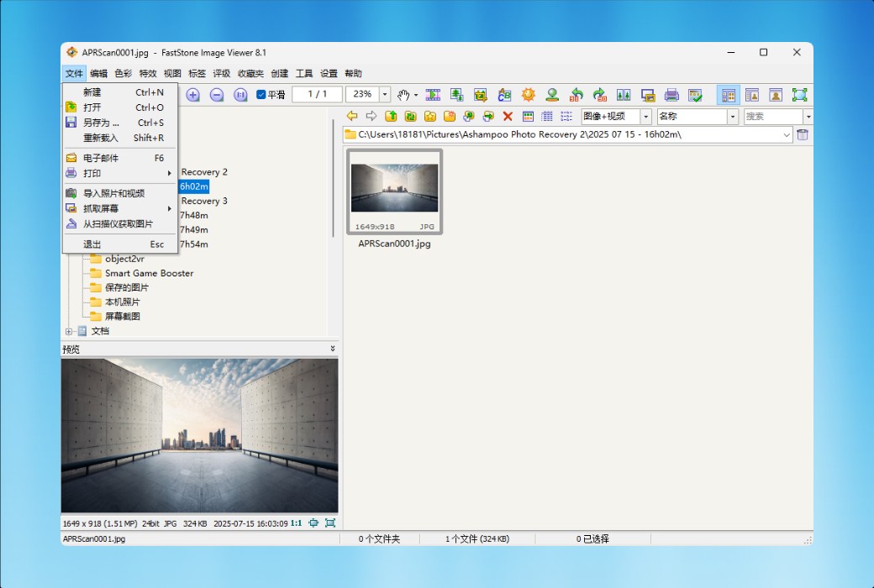Select the Smart Game Booster folder

[x=149, y=273]
